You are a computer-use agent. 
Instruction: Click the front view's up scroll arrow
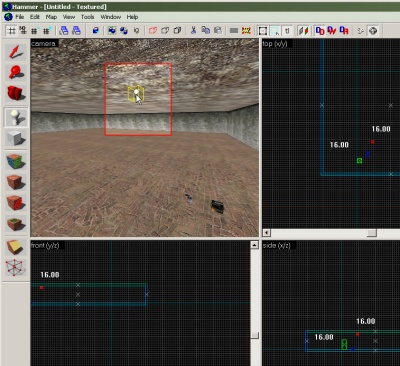(254, 245)
